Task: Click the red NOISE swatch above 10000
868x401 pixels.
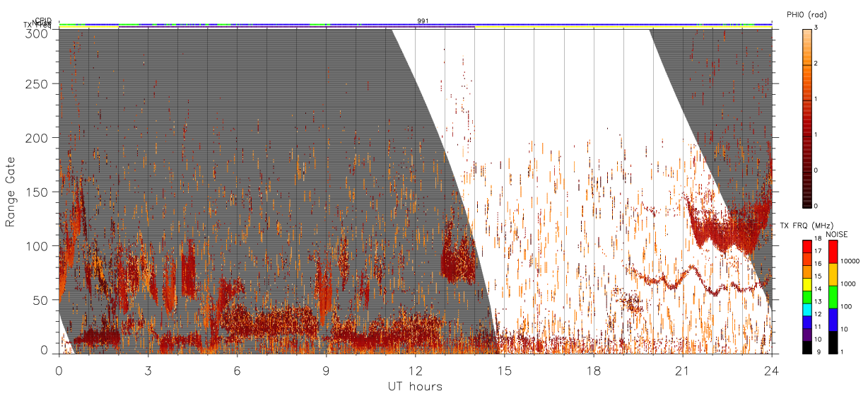Action: (x=833, y=251)
